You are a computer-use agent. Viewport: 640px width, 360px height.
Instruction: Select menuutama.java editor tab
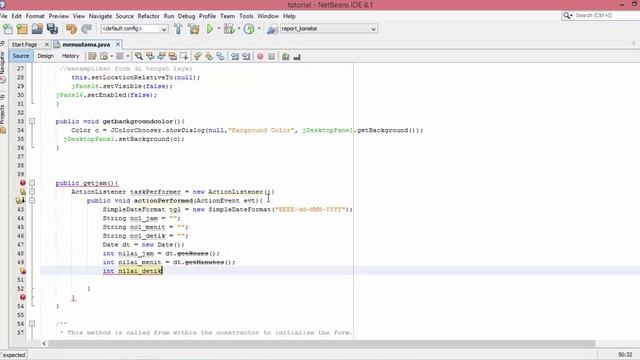pos(86,44)
